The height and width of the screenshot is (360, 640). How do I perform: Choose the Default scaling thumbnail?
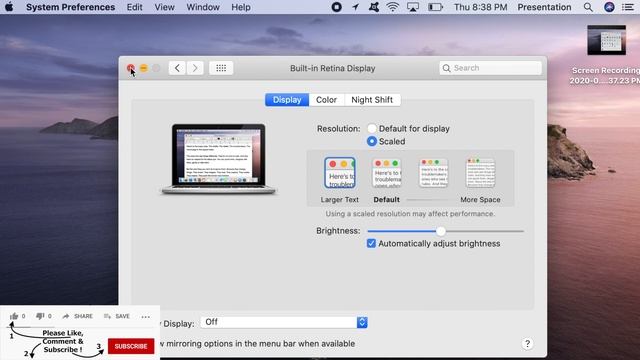tap(387, 173)
